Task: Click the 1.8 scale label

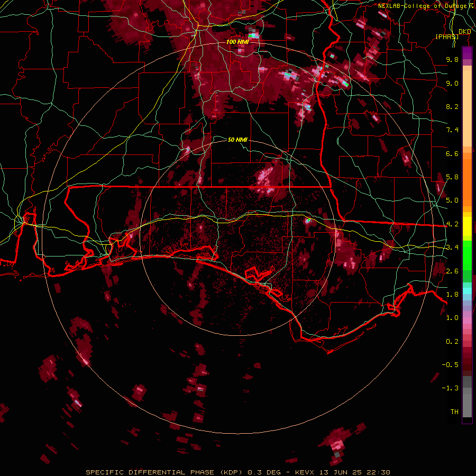Action: click(452, 295)
